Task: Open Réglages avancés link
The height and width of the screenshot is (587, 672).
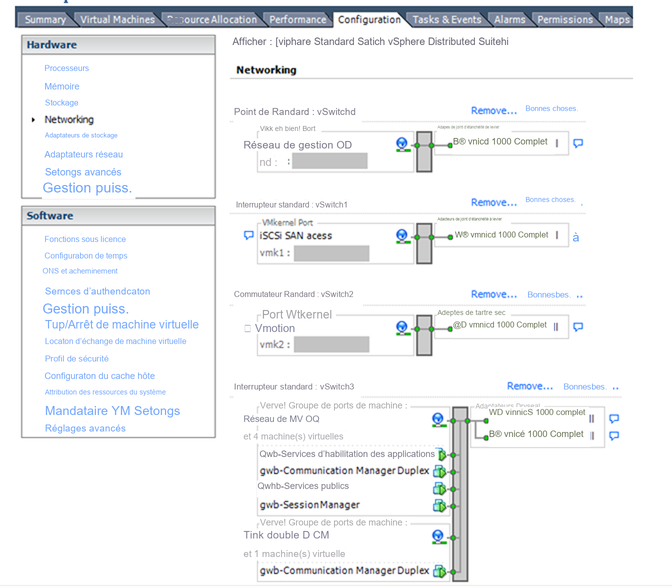Action: (x=85, y=428)
